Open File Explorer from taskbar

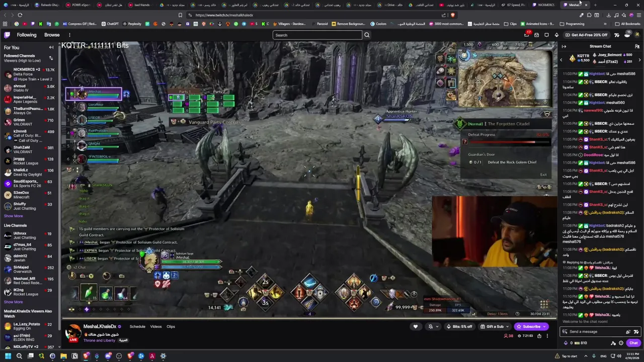point(63,356)
